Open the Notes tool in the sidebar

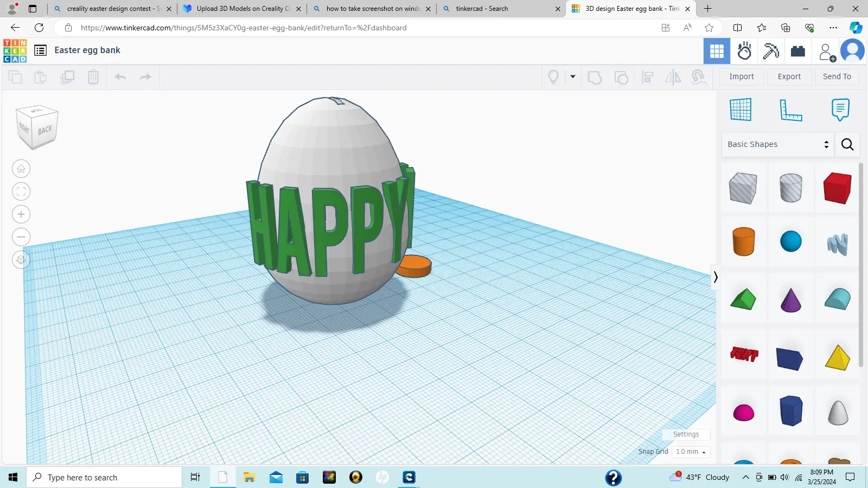(840, 109)
